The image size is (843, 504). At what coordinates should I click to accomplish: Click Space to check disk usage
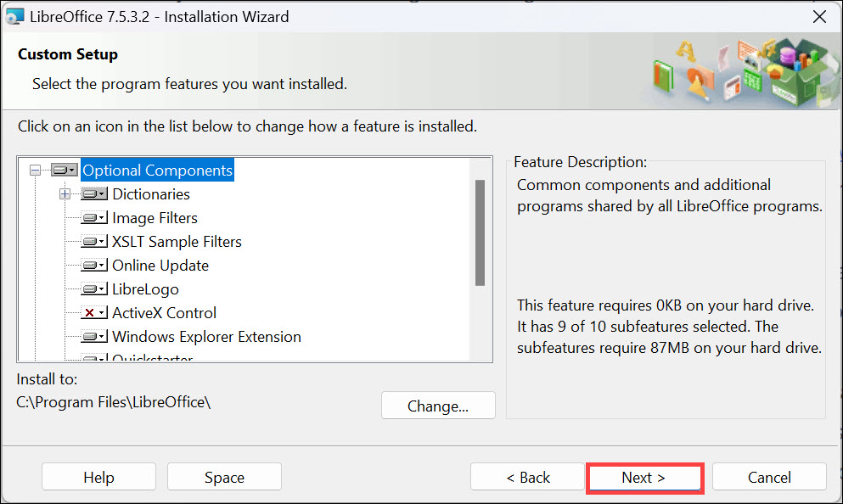click(x=224, y=476)
